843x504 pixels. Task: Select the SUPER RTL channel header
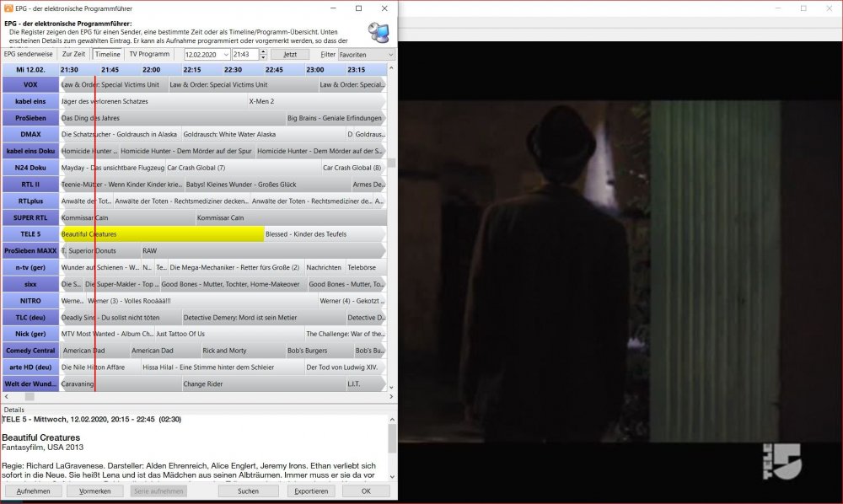30,217
